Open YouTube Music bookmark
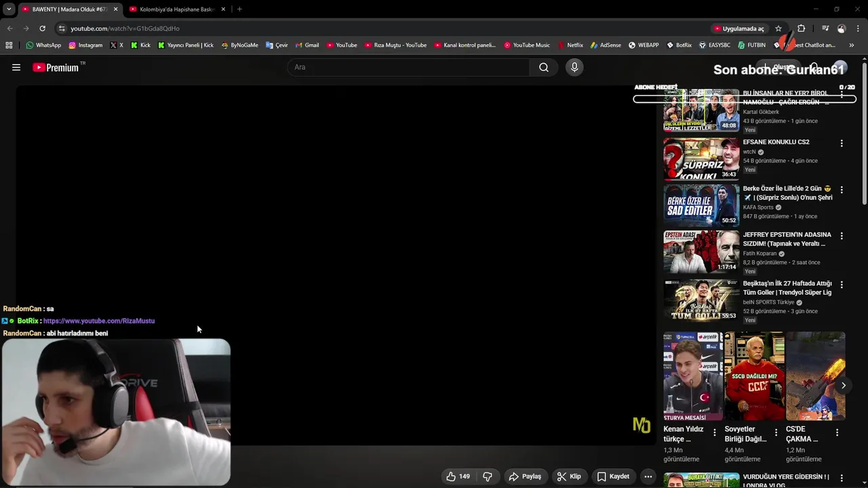Screen dimensions: 868x488 tap(527, 45)
